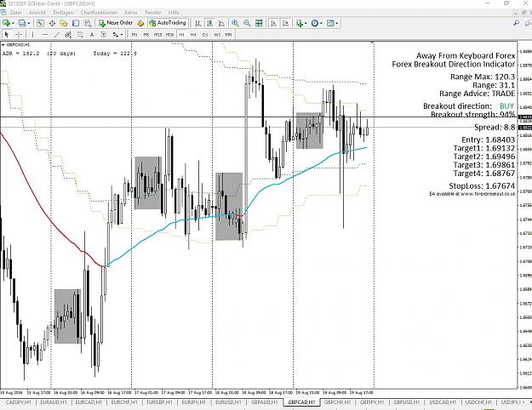Click the MetaEditor gold icon
The width and height of the screenshot is (532, 410).
coord(140,23)
